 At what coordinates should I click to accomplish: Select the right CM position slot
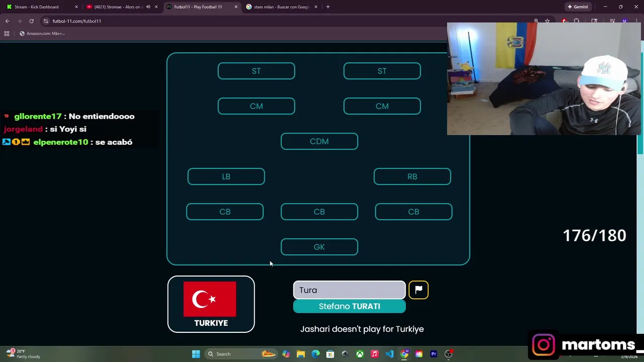coord(382,106)
